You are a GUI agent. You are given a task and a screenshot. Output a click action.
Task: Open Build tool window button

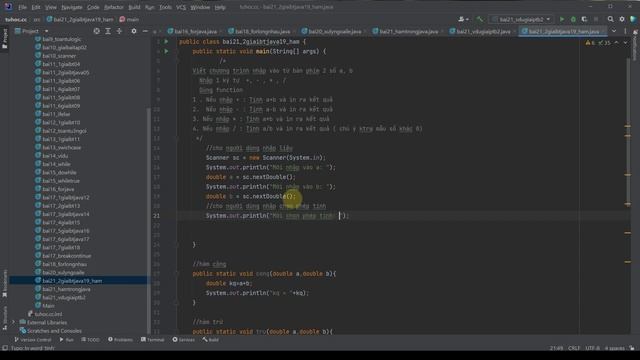(x=211, y=340)
